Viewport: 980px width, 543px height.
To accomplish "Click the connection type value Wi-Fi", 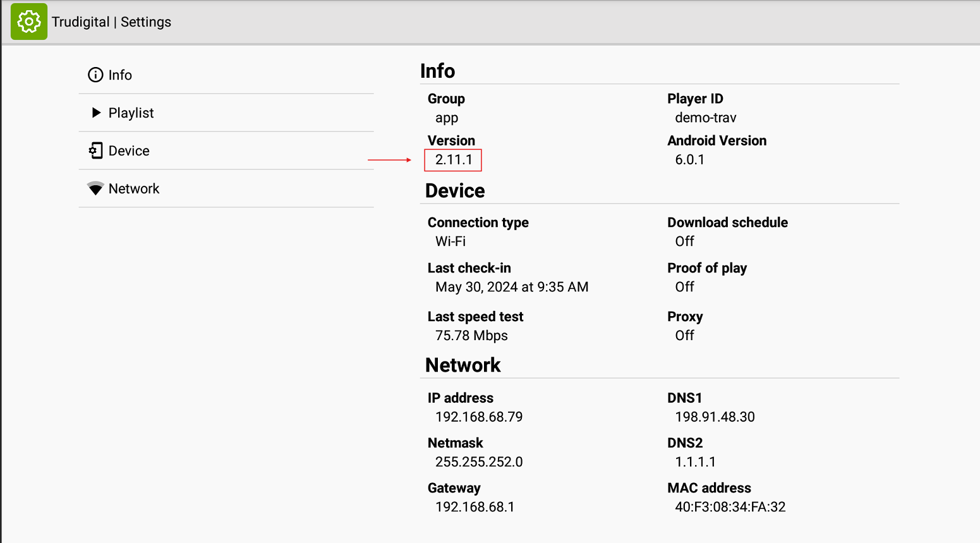I will [x=451, y=241].
